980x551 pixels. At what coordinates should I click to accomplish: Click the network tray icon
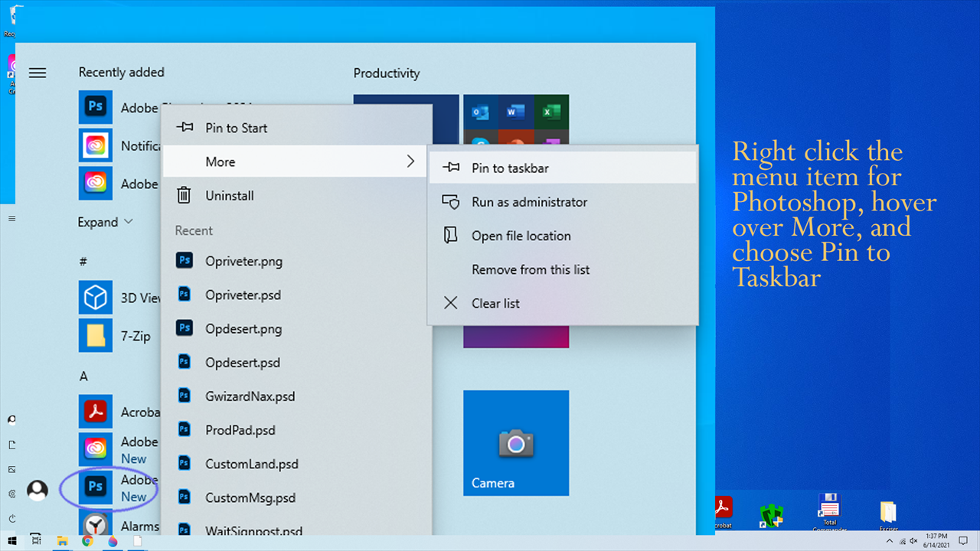pyautogui.click(x=902, y=541)
